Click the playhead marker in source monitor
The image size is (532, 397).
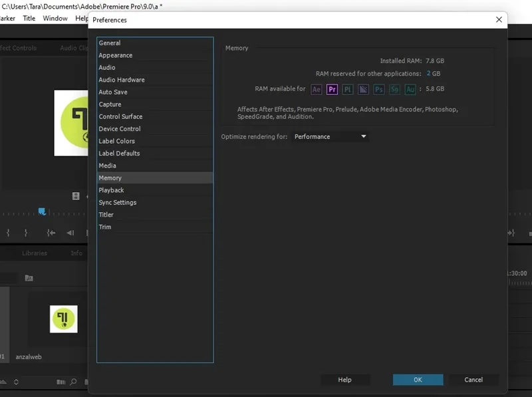pyautogui.click(x=42, y=211)
